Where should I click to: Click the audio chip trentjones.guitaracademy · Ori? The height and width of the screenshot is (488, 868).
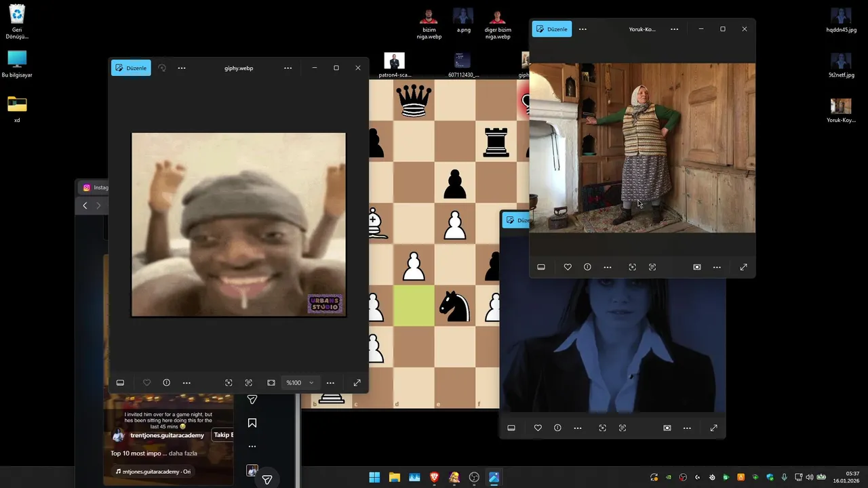point(153,472)
